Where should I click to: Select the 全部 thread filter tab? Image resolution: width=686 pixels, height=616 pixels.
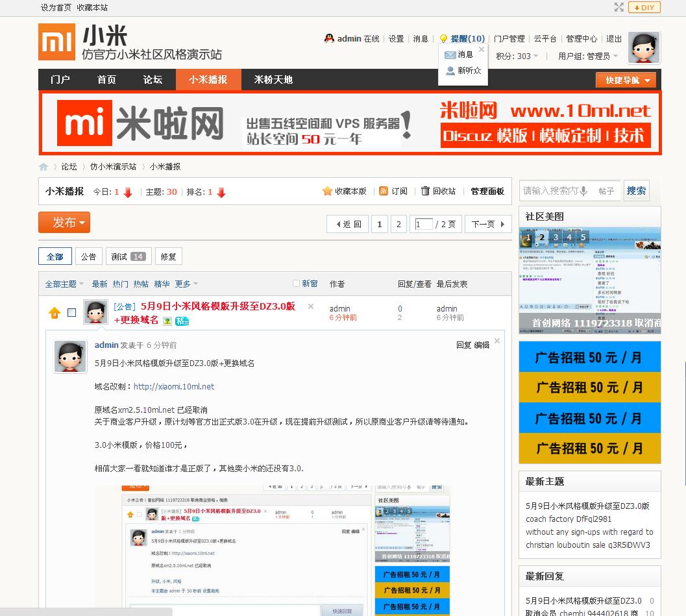(55, 256)
